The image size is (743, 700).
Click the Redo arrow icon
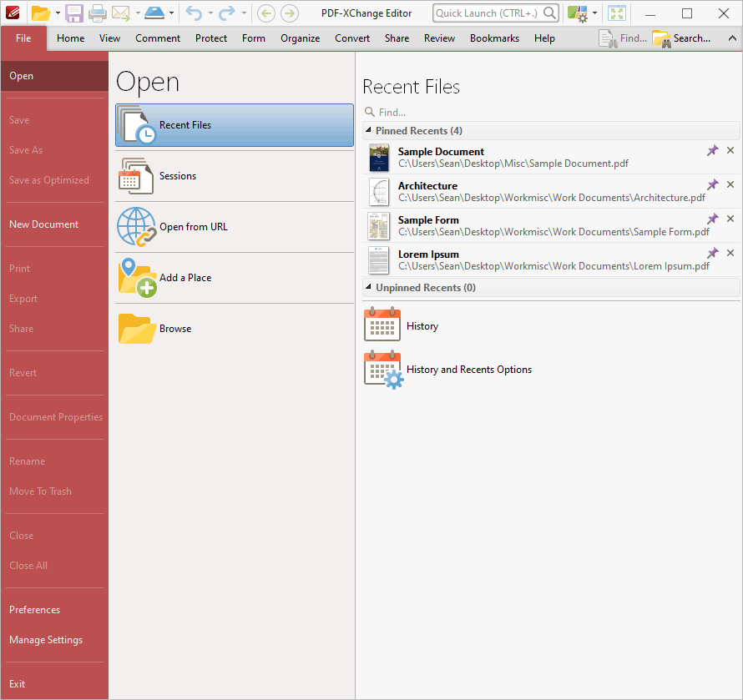coord(227,13)
